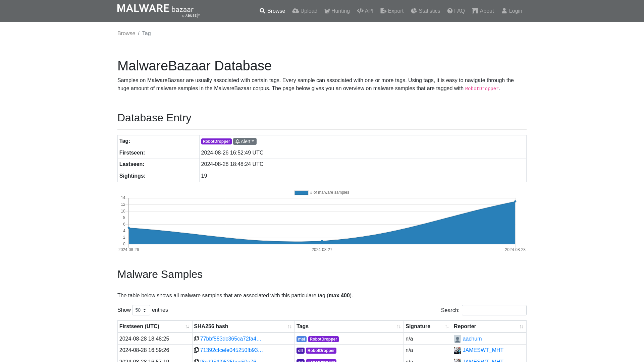Open sample hash 71392cfcefe045250fb93…
644x362 pixels.
[x=231, y=350]
